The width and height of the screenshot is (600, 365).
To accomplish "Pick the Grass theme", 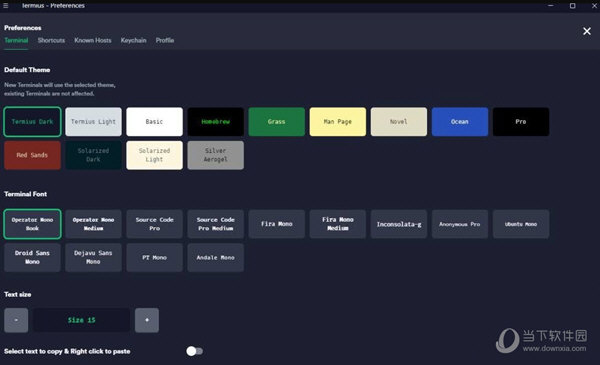I will tap(277, 122).
